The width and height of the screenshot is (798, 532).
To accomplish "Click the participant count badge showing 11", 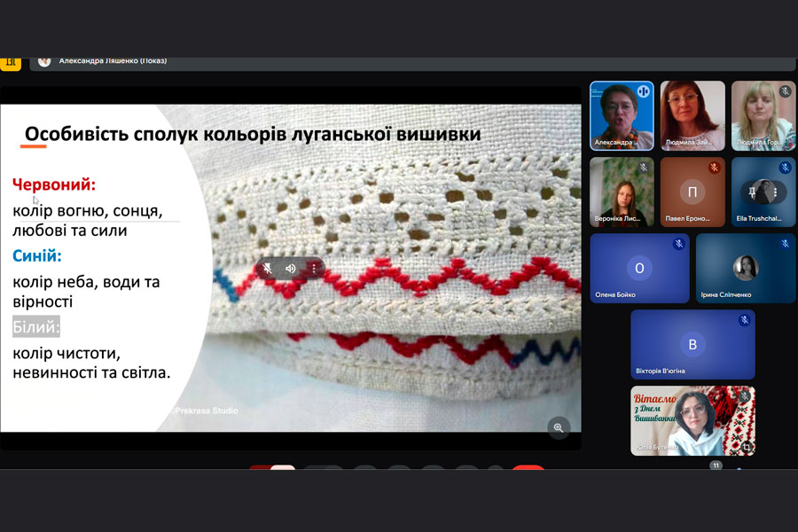I will coord(716,465).
